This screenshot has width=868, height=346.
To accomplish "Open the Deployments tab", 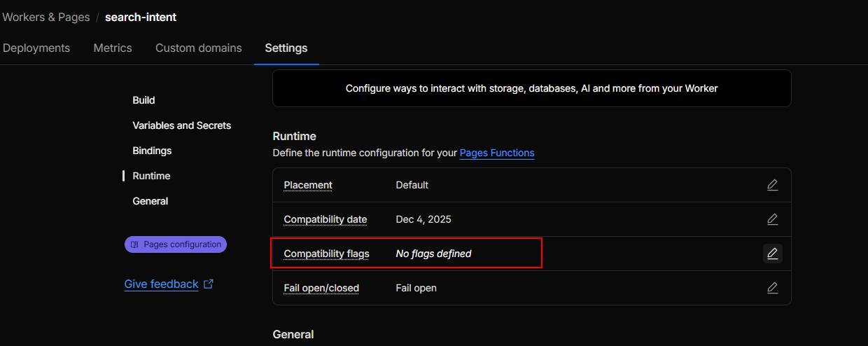I will point(36,48).
